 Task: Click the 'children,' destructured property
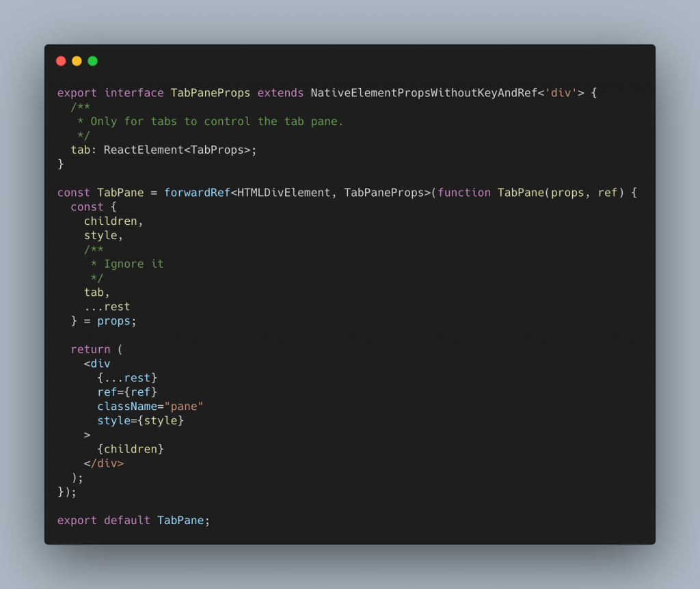tap(113, 221)
